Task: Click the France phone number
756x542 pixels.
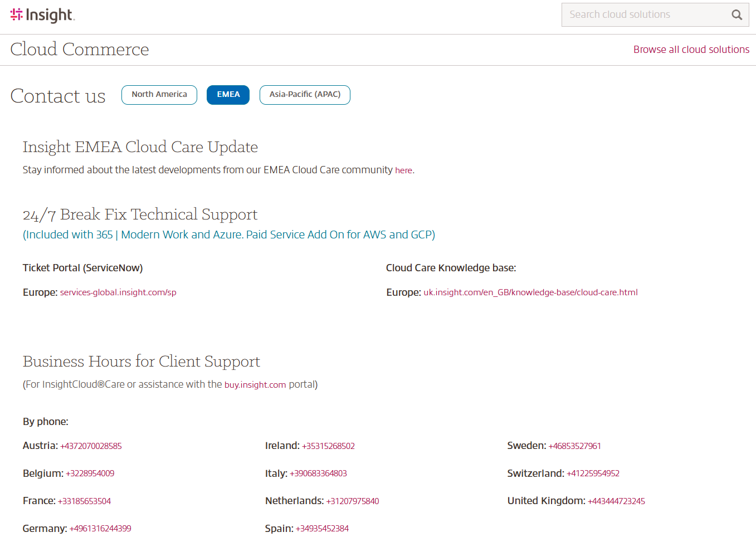Action: point(85,501)
